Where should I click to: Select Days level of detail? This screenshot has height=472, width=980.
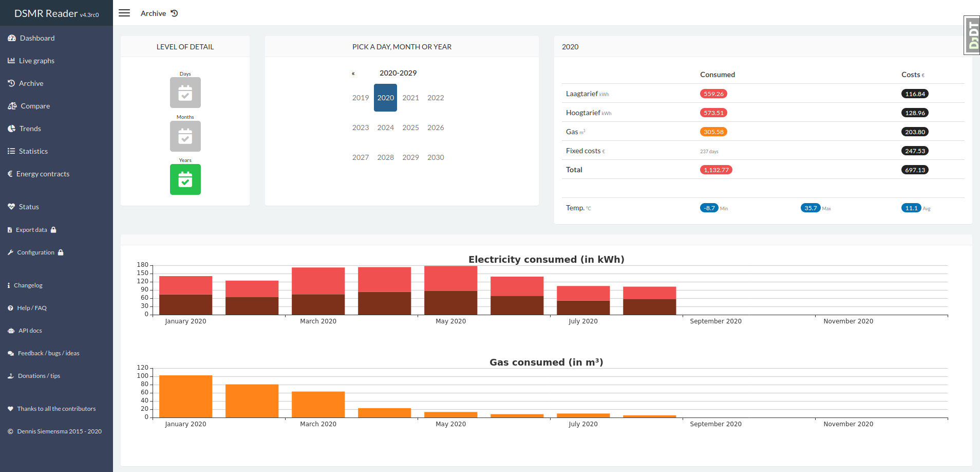(x=185, y=93)
